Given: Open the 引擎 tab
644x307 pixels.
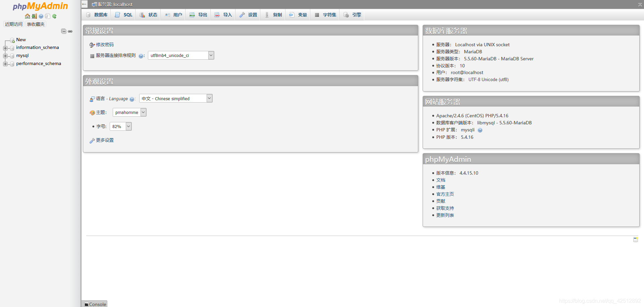Looking at the screenshot, I should (353, 15).
